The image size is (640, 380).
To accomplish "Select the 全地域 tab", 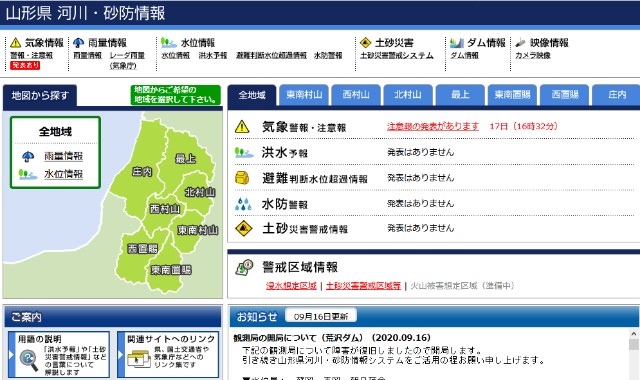I will [252, 95].
